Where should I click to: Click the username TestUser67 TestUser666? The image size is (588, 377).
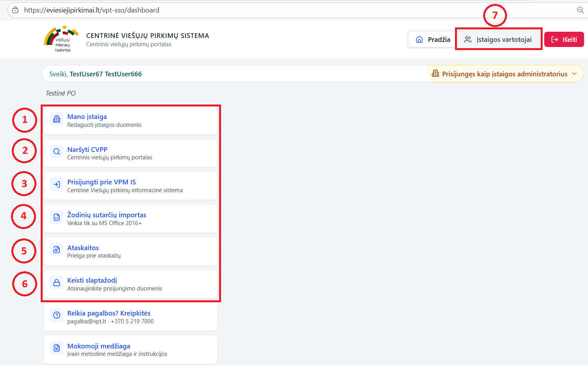[x=106, y=74]
